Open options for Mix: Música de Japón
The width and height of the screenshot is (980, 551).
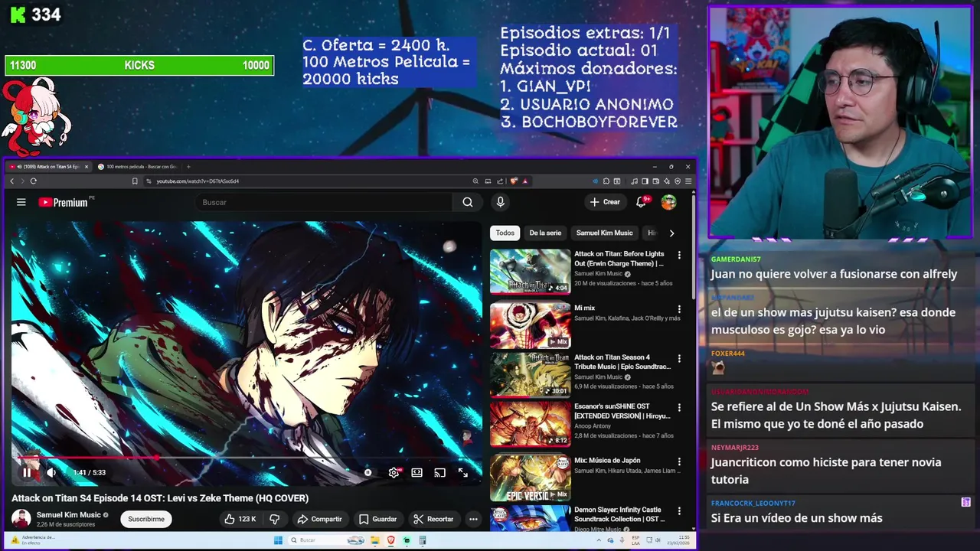pyautogui.click(x=679, y=461)
